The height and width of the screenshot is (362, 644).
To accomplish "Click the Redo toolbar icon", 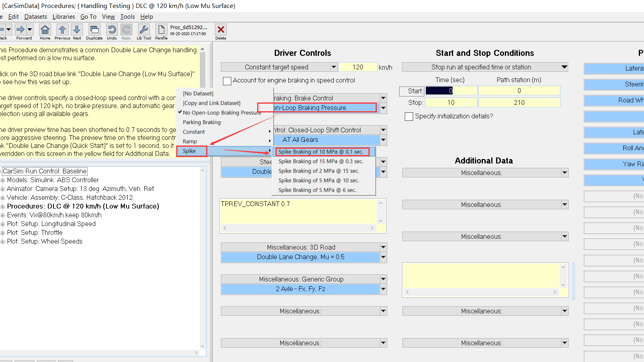I will click(126, 30).
